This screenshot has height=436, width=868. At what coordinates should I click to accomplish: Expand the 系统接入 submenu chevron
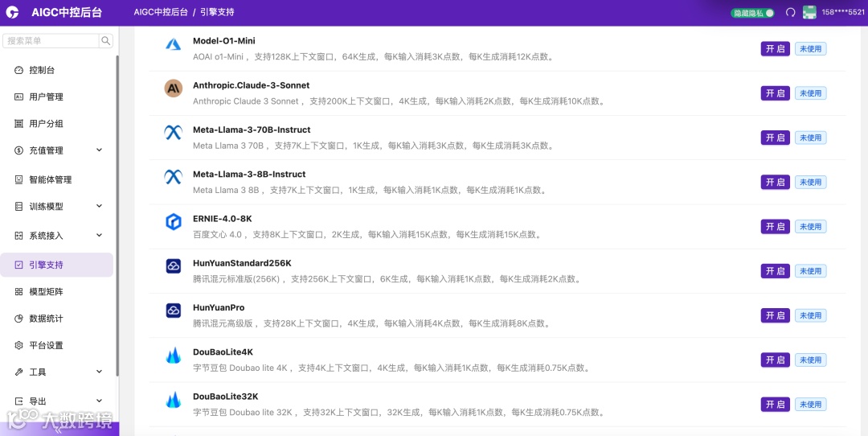(x=99, y=236)
